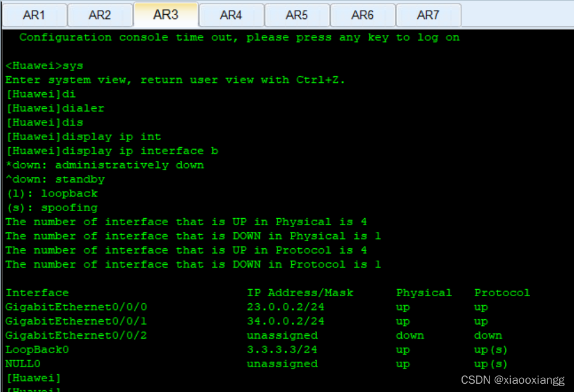Click the Protocol column header
The image size is (574, 392).
(502, 293)
